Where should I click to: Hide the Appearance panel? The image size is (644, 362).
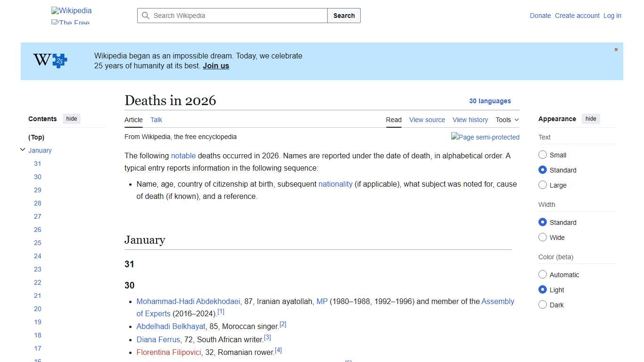click(x=591, y=118)
